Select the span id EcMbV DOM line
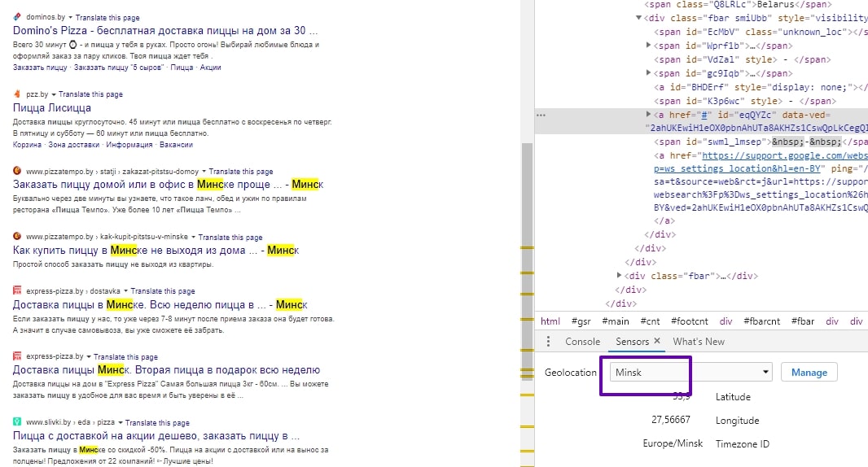868x467 pixels. tap(760, 32)
